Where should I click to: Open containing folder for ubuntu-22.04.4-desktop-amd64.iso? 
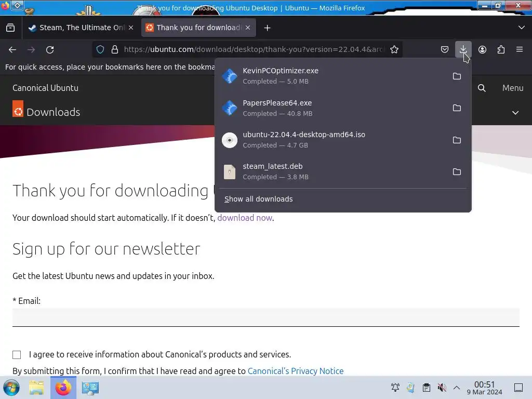tap(457, 140)
